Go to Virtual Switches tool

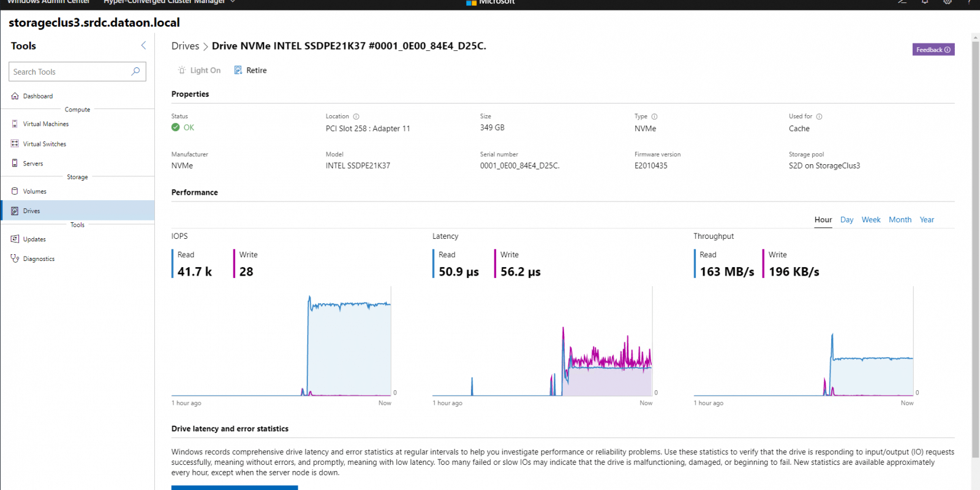click(x=45, y=144)
